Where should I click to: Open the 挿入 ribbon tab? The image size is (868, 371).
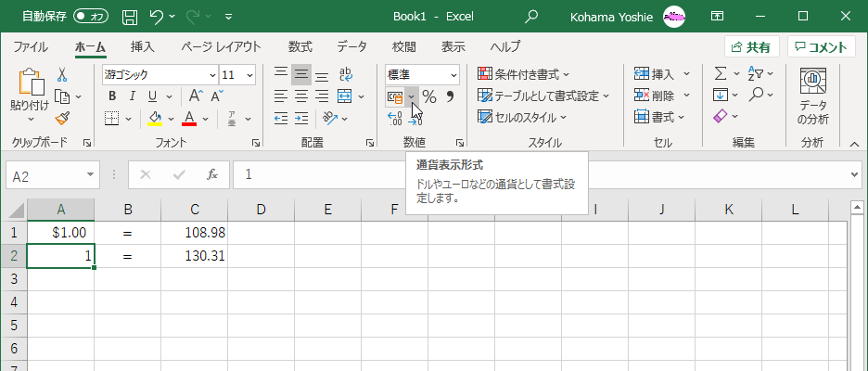[x=142, y=47]
